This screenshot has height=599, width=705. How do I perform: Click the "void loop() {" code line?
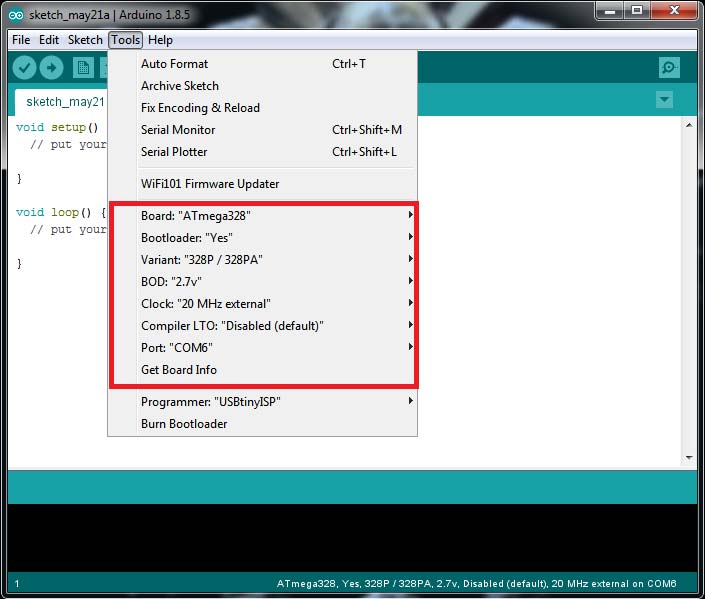(x=61, y=212)
